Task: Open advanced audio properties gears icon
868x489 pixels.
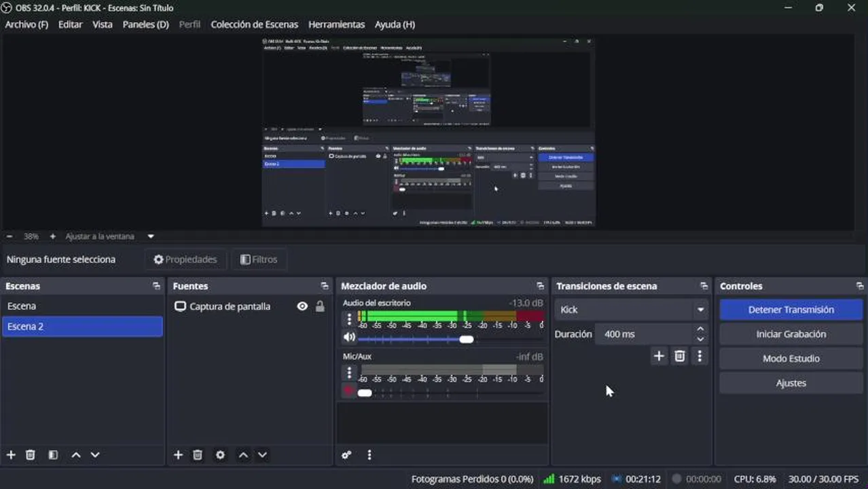Action: 346,455
